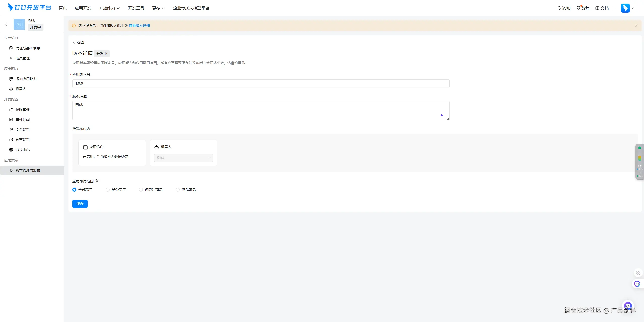Viewport: 644px width, 322px height.
Task: Select the 部分员工 radio option
Action: click(x=108, y=190)
